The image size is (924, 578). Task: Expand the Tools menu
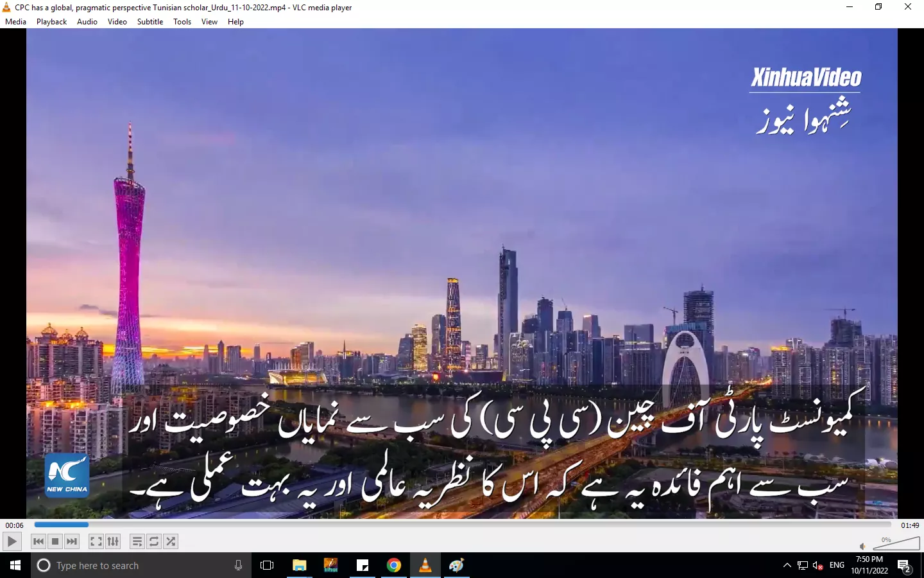click(x=182, y=21)
